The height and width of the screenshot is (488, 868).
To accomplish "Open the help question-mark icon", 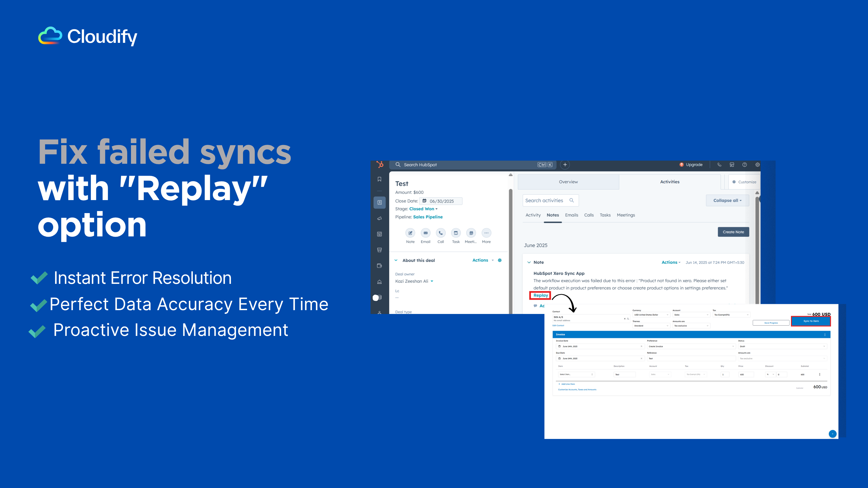I will tap(745, 165).
